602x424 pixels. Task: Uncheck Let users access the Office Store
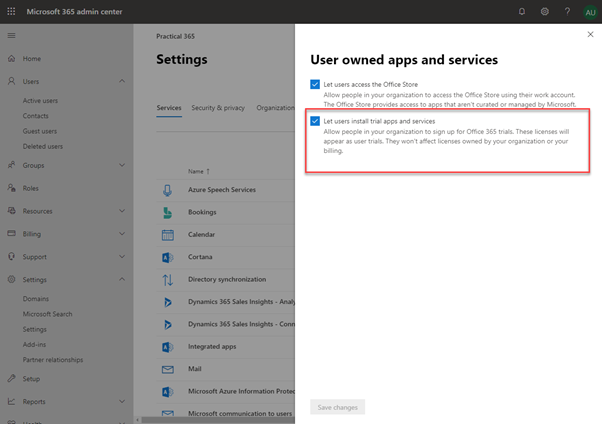tap(315, 84)
